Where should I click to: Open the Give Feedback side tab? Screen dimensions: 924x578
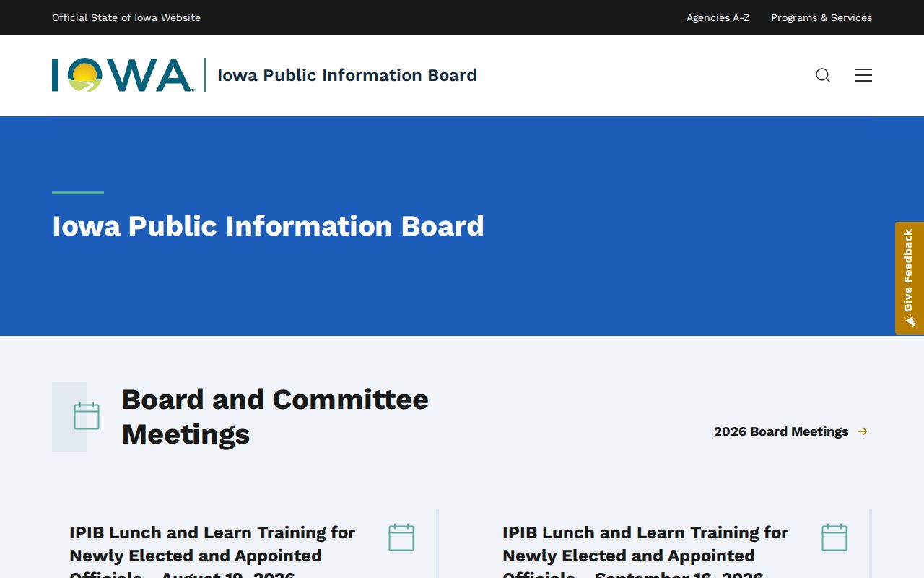coord(910,278)
